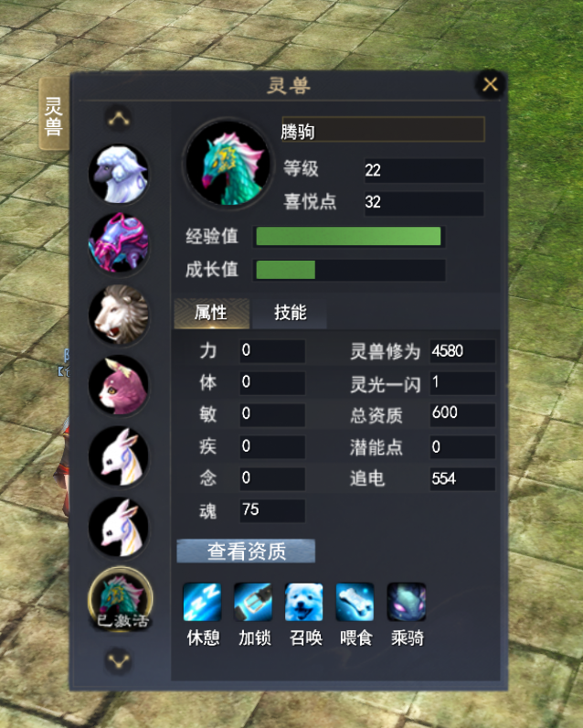Click the 腾驹 pet name field
This screenshot has height=728, width=583.
pyautogui.click(x=383, y=130)
